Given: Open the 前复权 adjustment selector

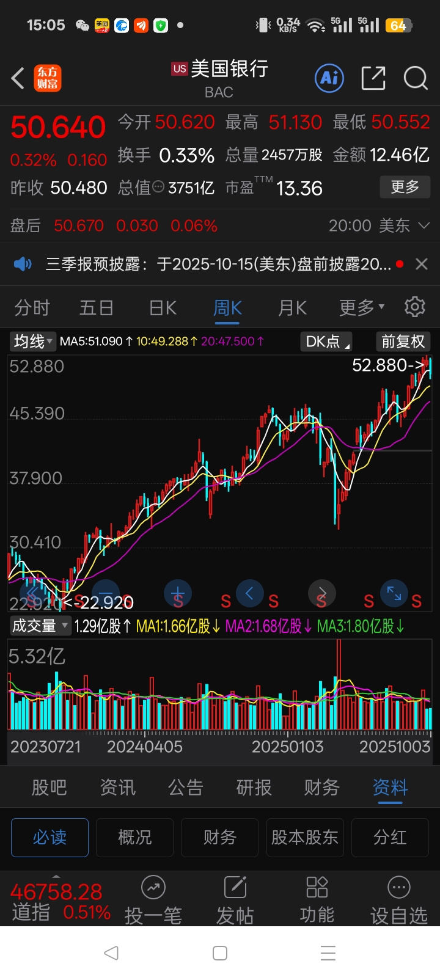Looking at the screenshot, I should click(x=403, y=341).
